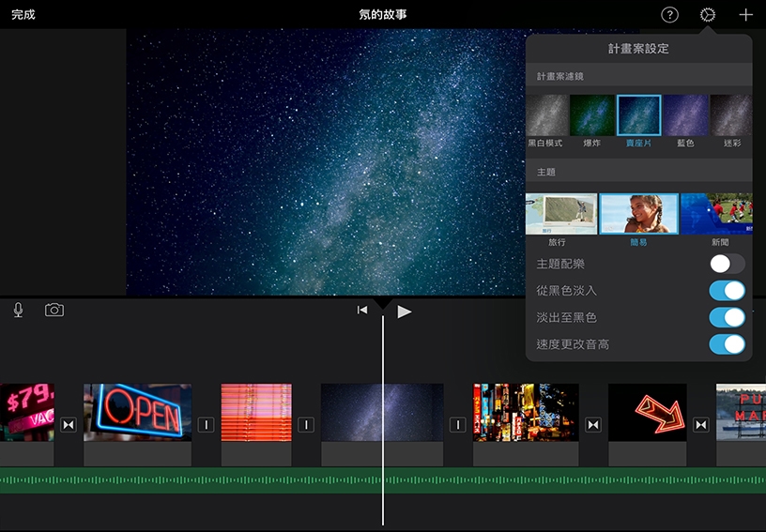Select the transition icon right after the OPEN sign clip
The width and height of the screenshot is (766, 532).
[206, 425]
